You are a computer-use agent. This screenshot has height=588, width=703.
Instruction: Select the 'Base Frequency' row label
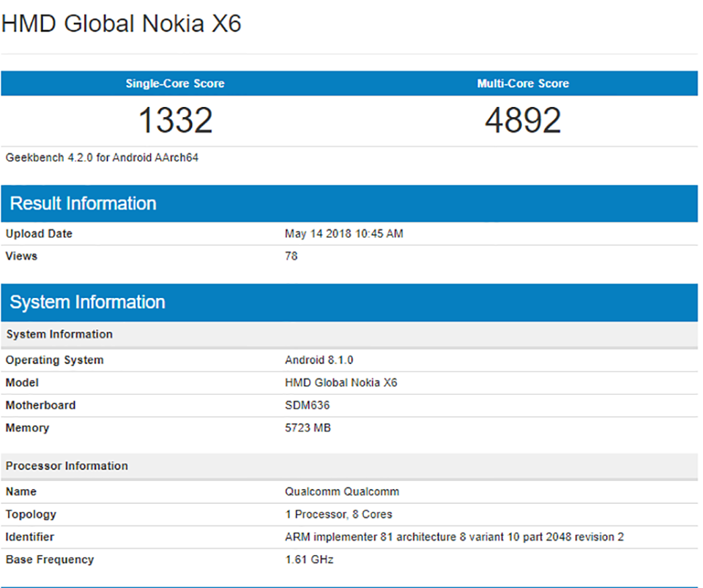coord(50,559)
